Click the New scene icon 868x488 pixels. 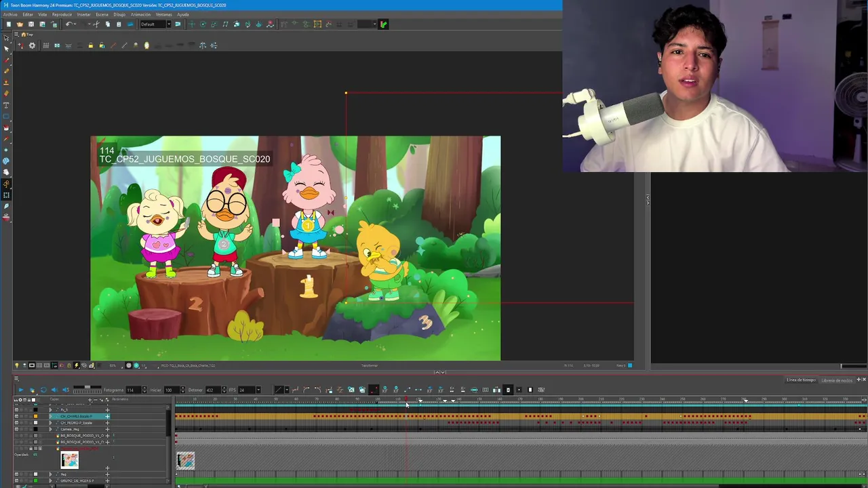[x=9, y=24]
